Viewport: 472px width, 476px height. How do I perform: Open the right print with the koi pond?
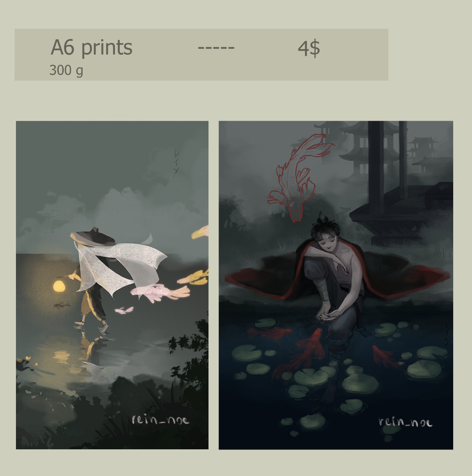coord(336,285)
